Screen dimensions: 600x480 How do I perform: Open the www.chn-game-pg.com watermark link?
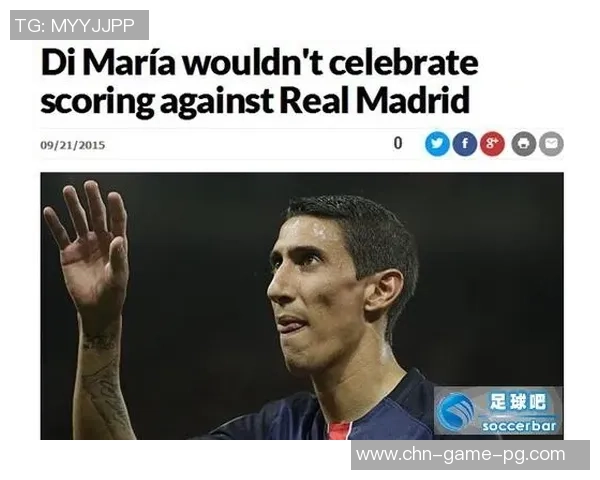[460, 455]
